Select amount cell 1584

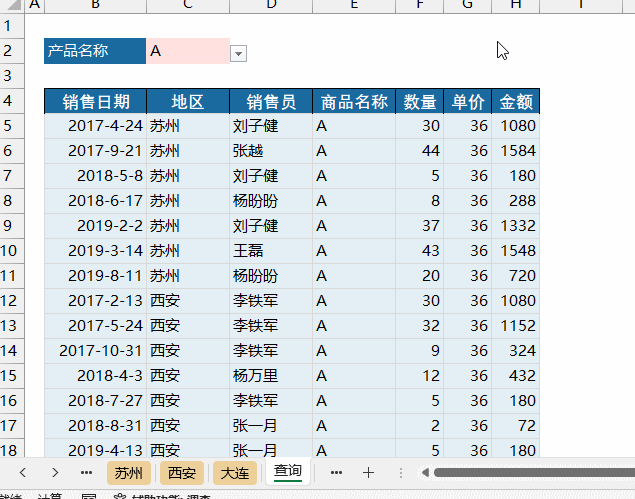[516, 151]
